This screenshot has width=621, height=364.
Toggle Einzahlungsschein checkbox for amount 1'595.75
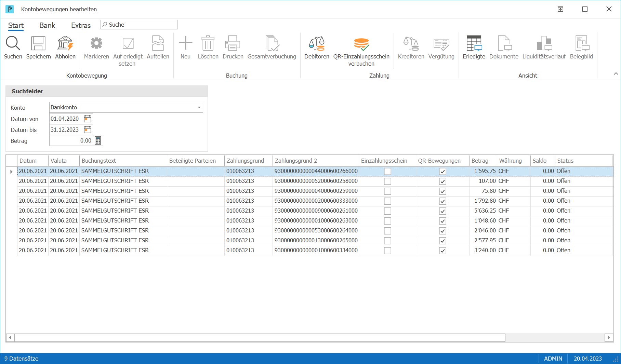click(387, 171)
